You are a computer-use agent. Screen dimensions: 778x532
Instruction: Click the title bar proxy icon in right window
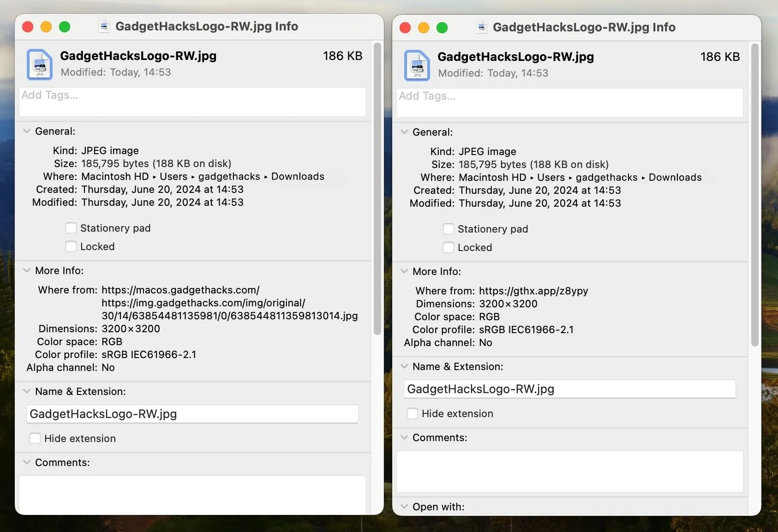(482, 28)
